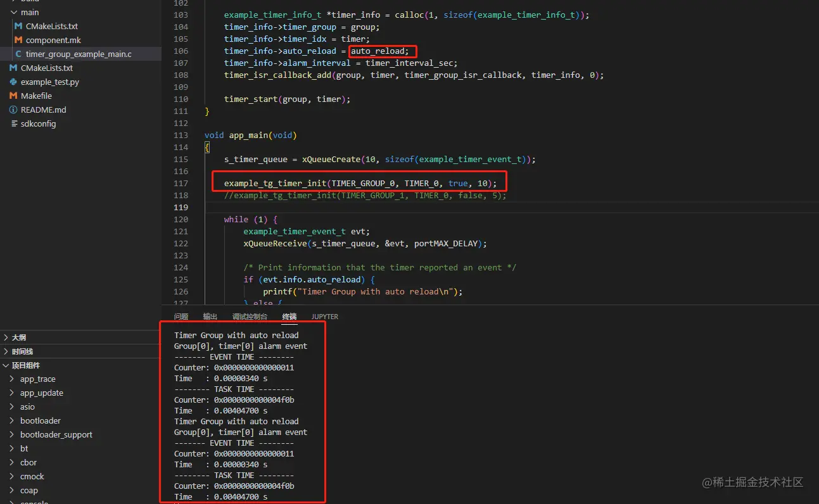Click the xQueueReceive call line
Screen dimensions: 819x504
365,244
